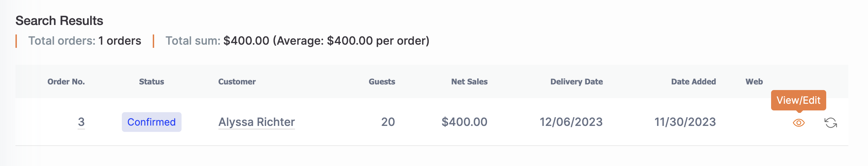This screenshot has height=166, width=868.
Task: Open order number 3 link
Action: [x=81, y=122]
